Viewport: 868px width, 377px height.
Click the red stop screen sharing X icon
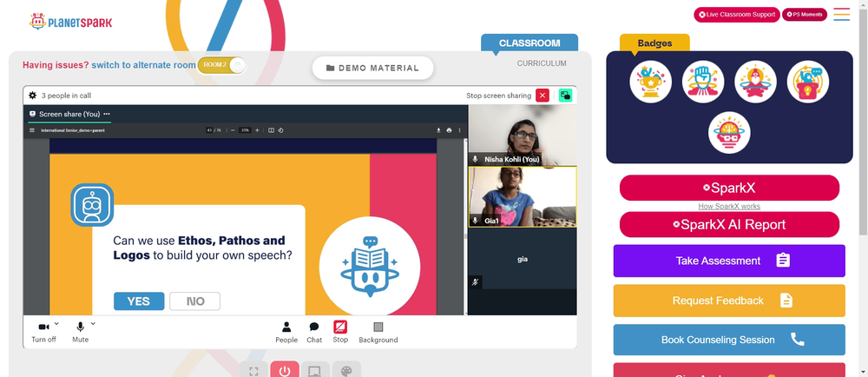(x=542, y=96)
